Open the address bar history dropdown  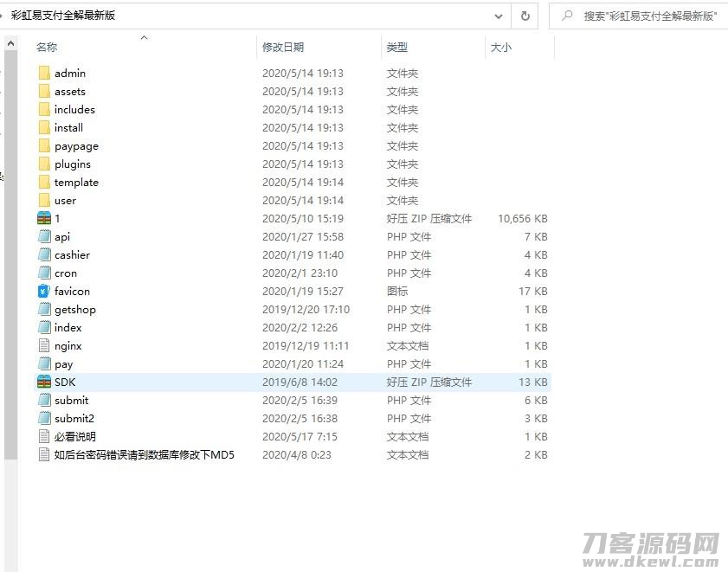[499, 15]
